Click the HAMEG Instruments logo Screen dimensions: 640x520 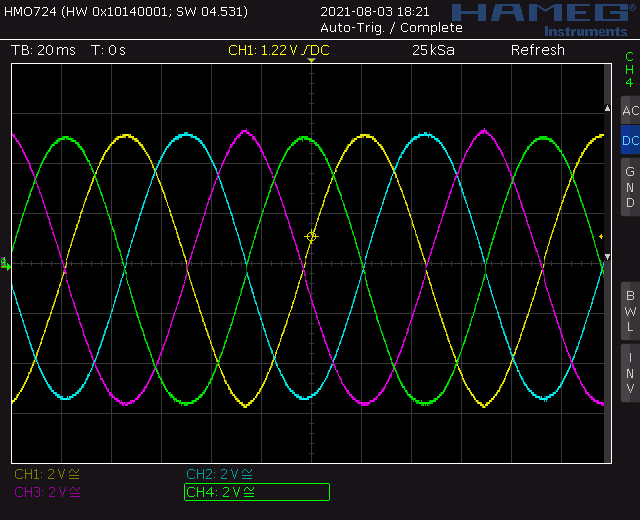click(x=544, y=20)
